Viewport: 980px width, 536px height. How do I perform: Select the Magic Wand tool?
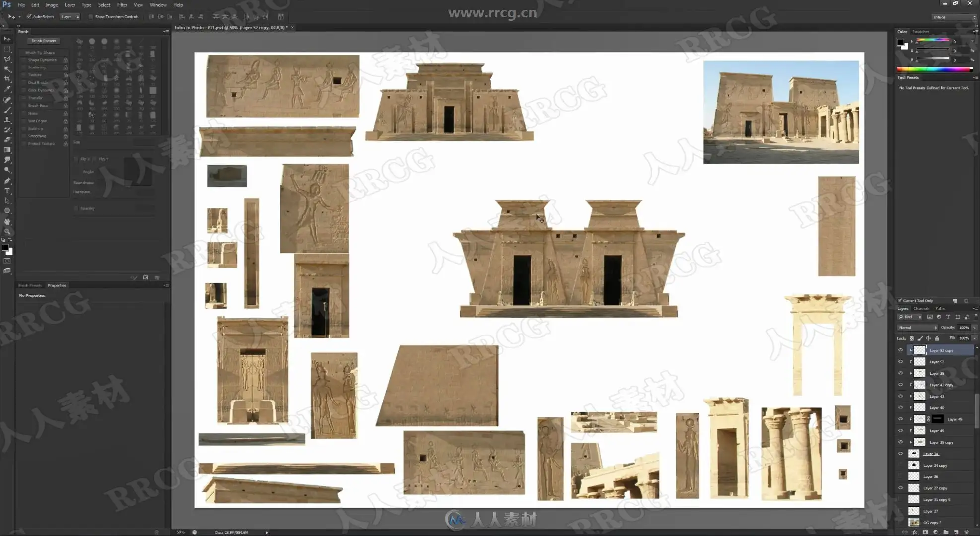point(7,69)
